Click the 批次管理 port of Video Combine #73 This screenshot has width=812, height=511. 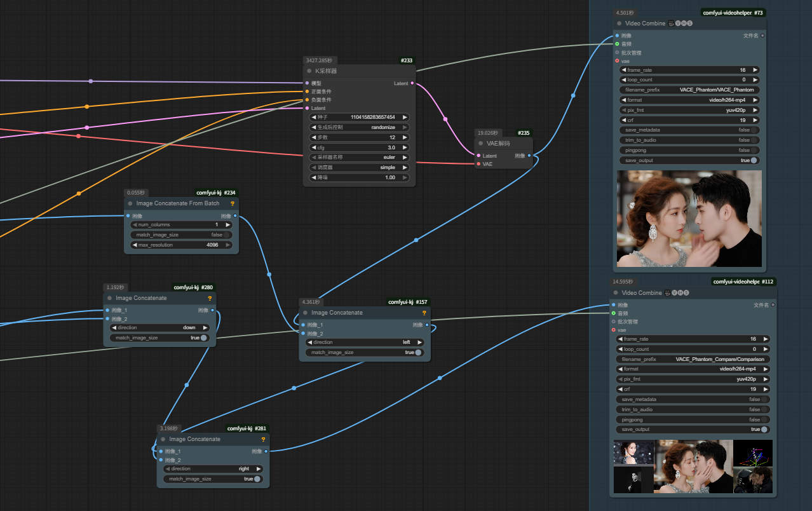[616, 53]
